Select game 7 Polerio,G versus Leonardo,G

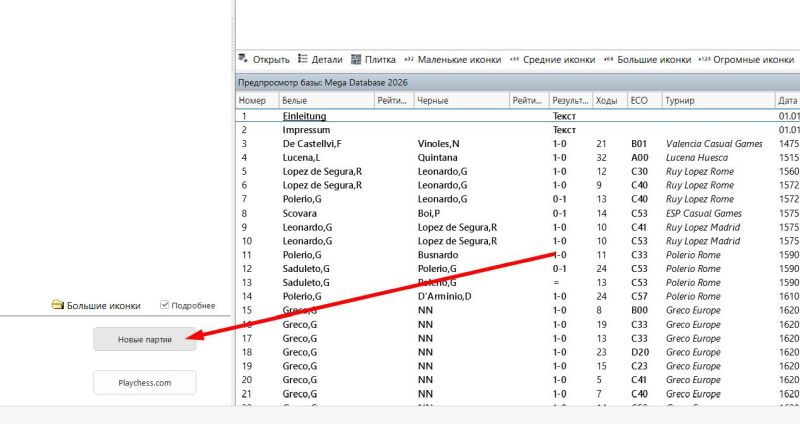click(x=518, y=199)
